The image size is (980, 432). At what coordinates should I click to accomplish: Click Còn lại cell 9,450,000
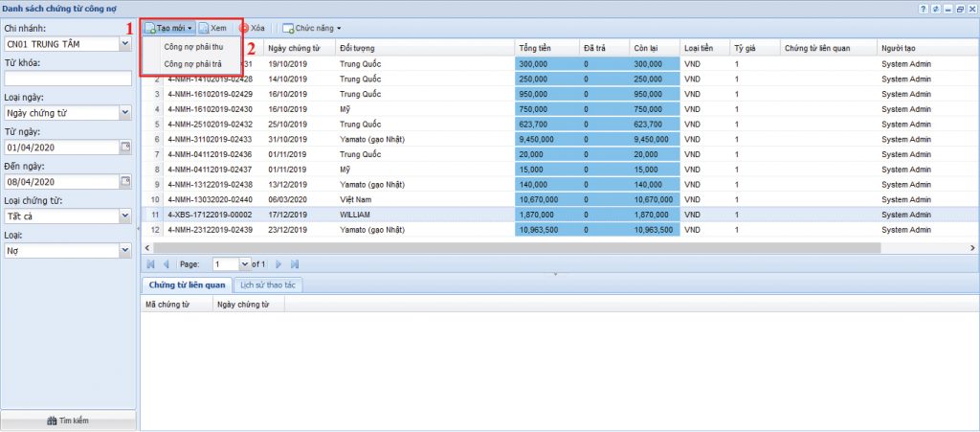[x=654, y=140]
